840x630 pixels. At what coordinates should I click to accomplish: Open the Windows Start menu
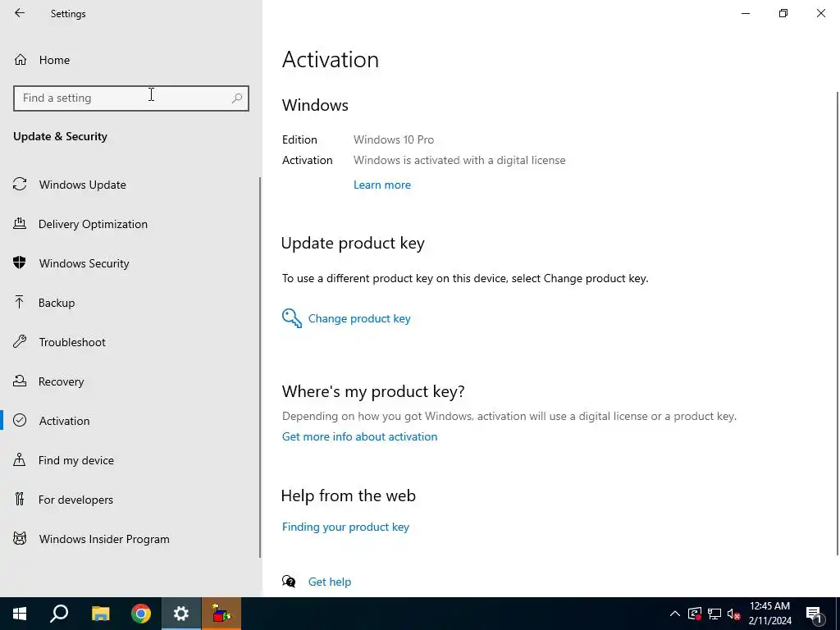pos(20,614)
